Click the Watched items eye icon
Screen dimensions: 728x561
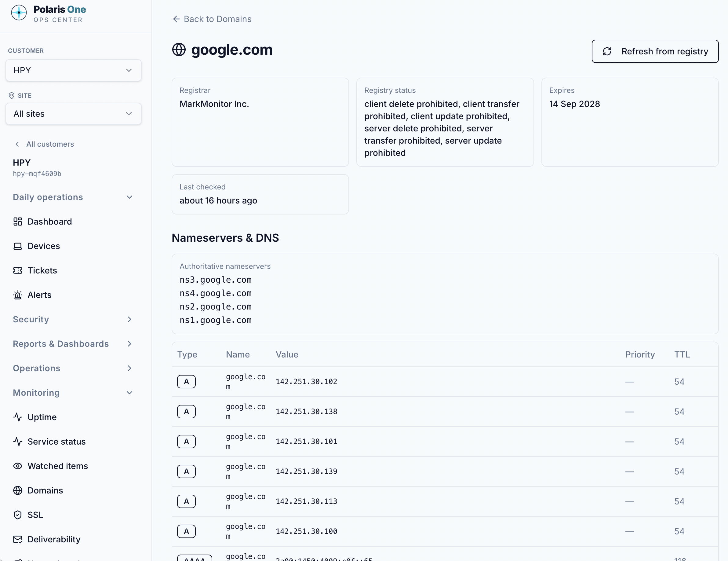coord(18,466)
